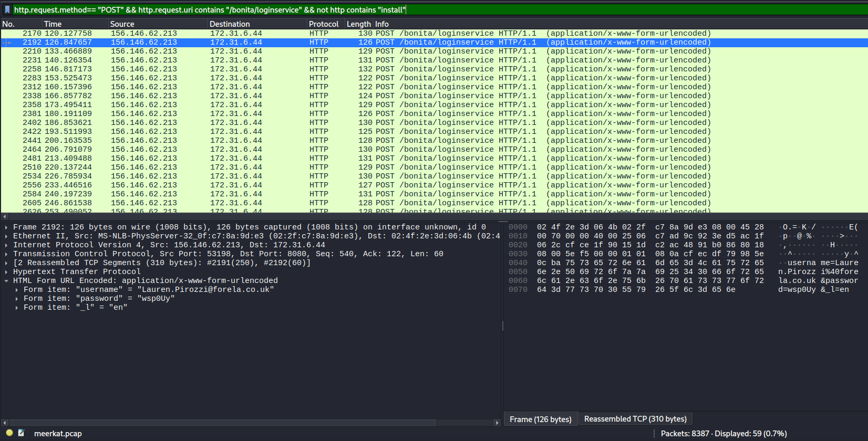Click hex dump row offset 0000
868x441 pixels.
click(518, 227)
